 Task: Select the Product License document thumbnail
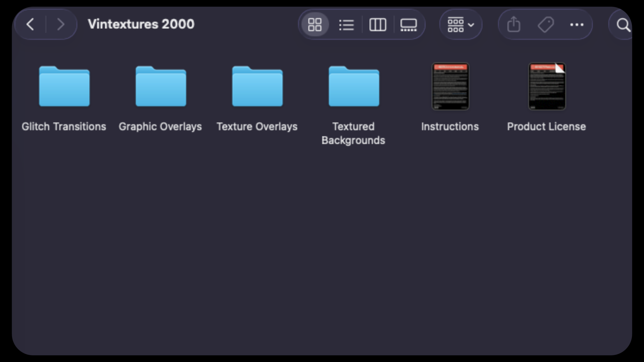point(547,86)
